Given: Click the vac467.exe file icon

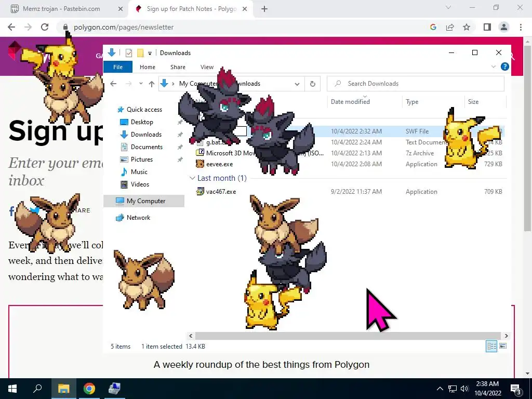Looking at the screenshot, I should [200, 191].
